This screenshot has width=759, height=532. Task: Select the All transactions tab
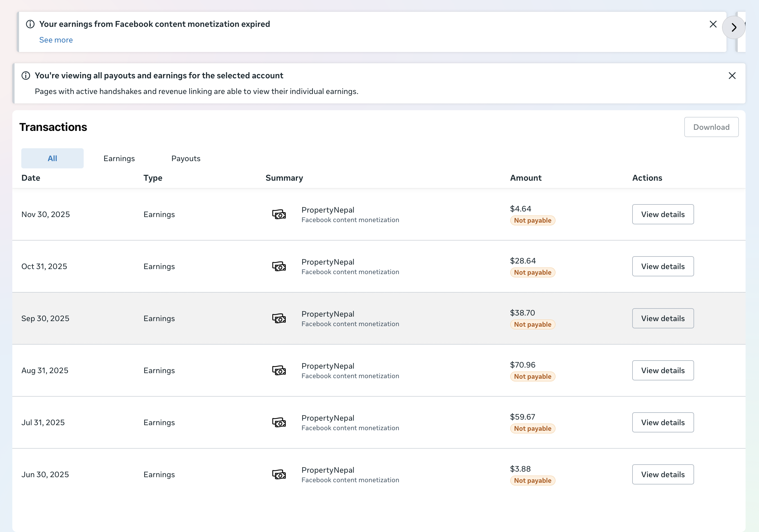[x=52, y=158]
